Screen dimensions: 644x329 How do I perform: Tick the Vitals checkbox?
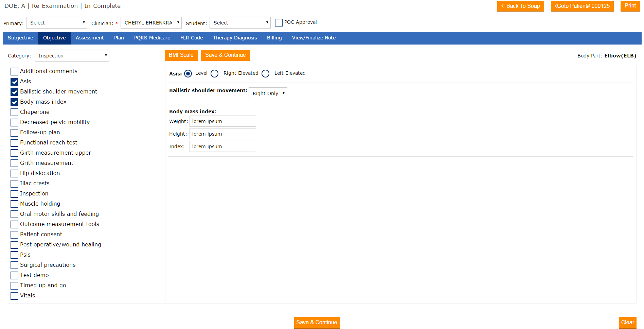(15, 296)
